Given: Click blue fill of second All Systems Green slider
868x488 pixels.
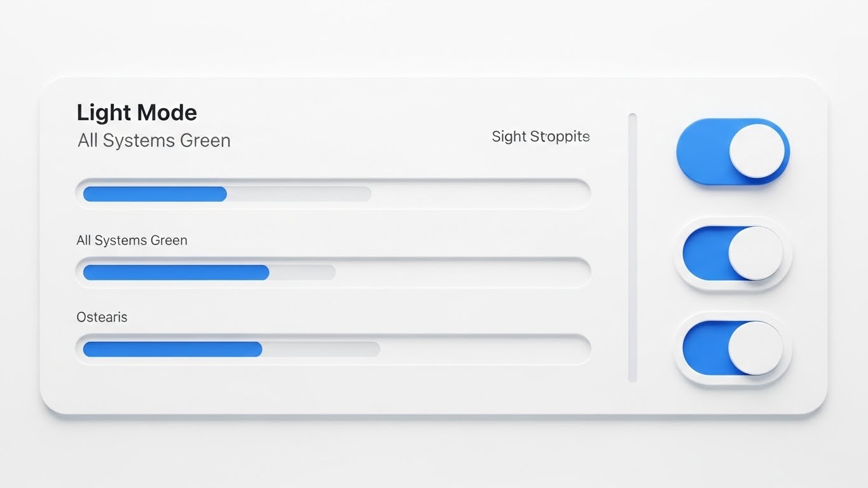Looking at the screenshot, I should (176, 273).
